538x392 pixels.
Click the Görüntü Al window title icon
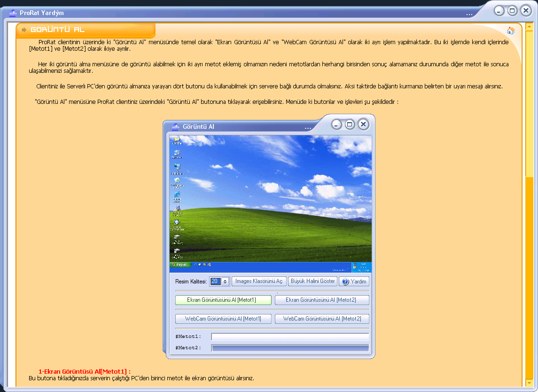pos(176,126)
